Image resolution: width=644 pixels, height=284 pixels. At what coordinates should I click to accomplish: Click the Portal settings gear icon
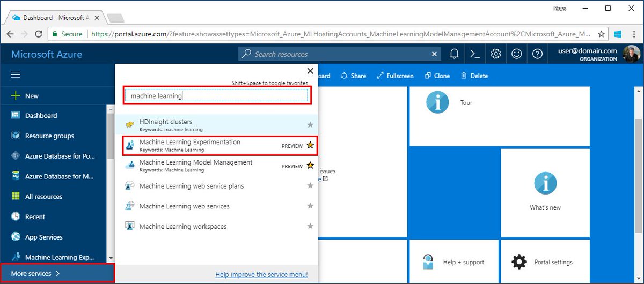(519, 262)
